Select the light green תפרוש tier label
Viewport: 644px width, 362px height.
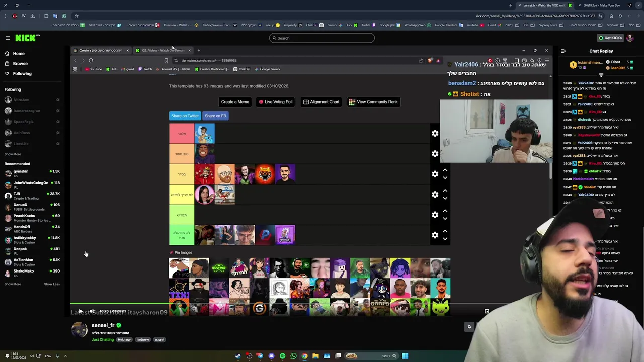pos(182,215)
